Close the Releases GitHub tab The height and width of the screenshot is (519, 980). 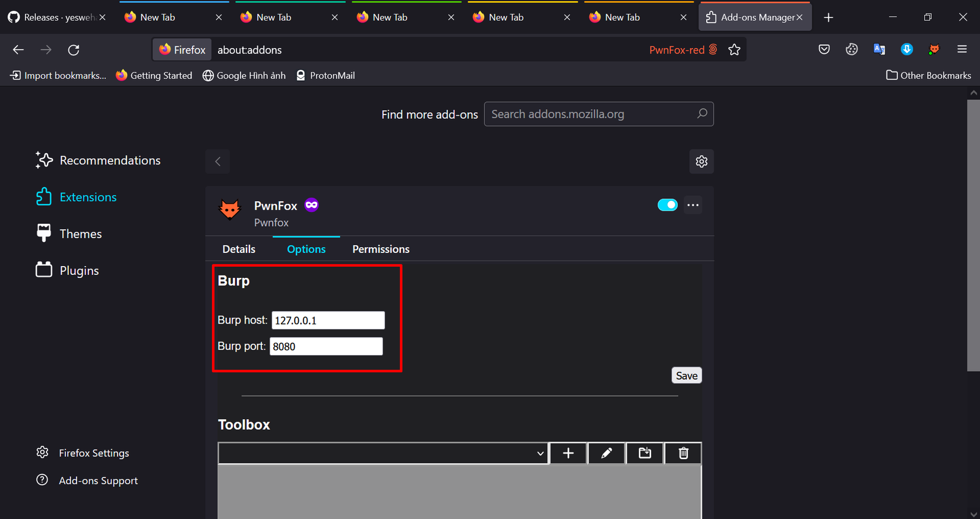coord(102,17)
